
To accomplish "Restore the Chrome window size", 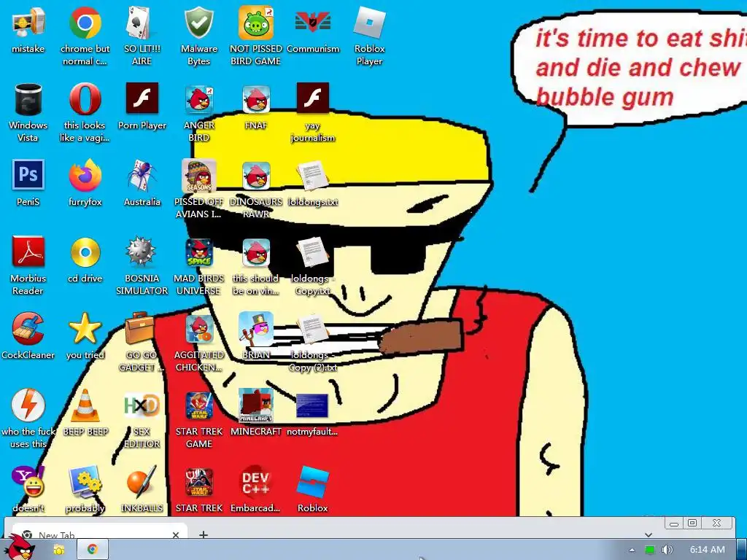I will pos(692,524).
